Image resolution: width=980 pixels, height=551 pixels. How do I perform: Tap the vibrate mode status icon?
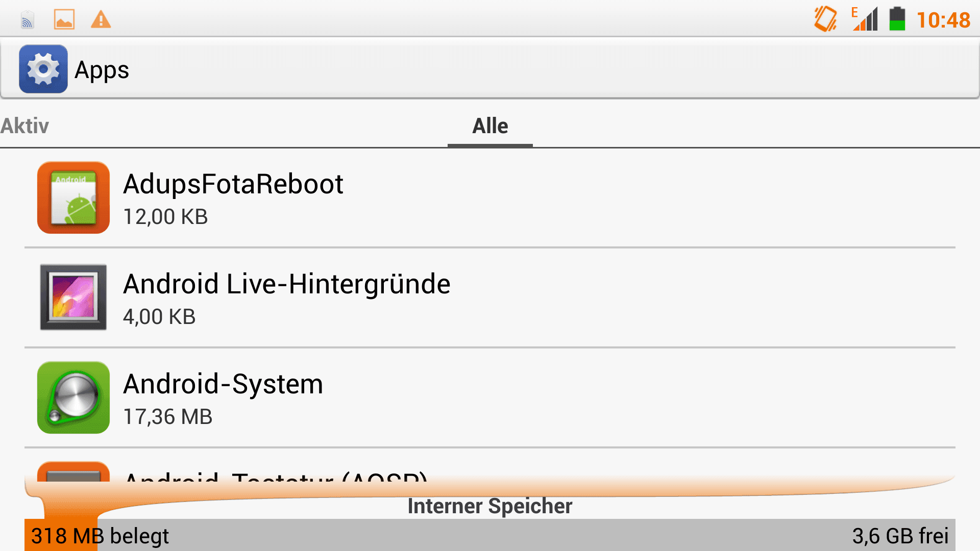(825, 19)
